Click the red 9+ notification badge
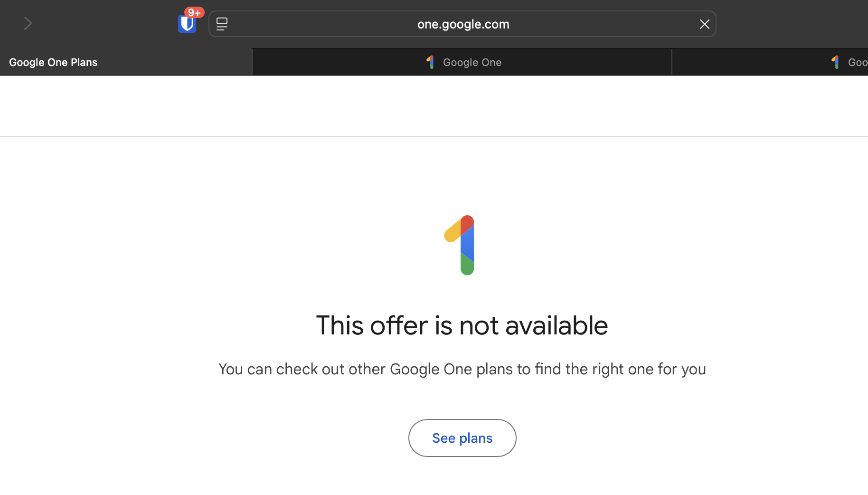 [194, 12]
